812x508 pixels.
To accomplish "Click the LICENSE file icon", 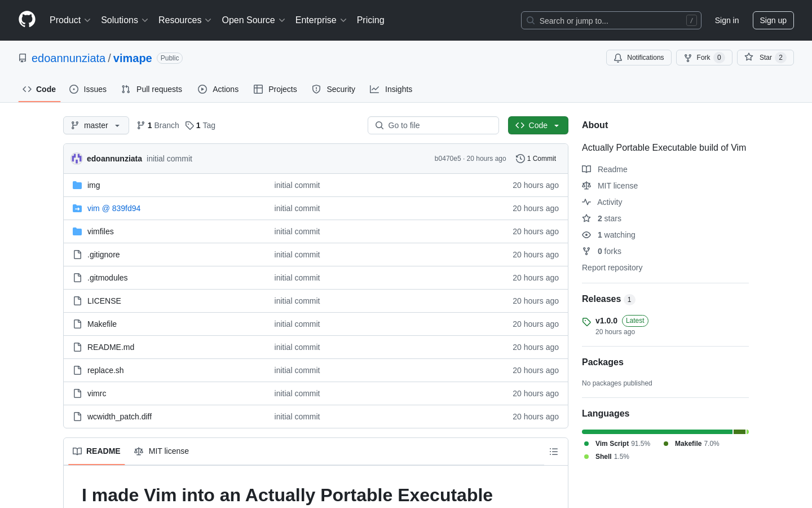I will tap(77, 301).
